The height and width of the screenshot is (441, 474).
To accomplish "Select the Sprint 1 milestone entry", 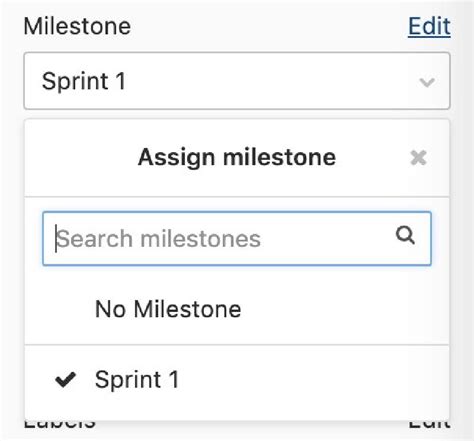I will click(x=237, y=380).
